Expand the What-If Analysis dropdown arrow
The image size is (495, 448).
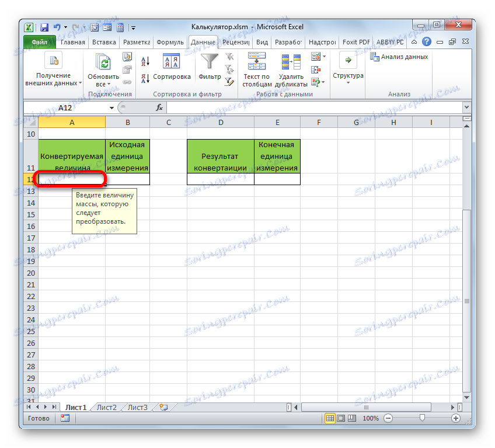click(323, 82)
